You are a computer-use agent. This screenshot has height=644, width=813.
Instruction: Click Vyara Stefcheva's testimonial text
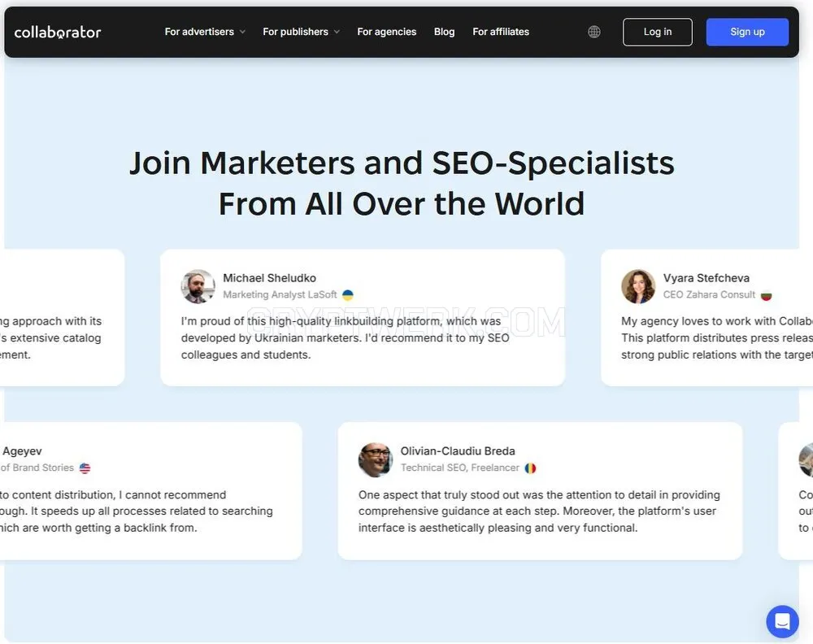[x=717, y=338]
